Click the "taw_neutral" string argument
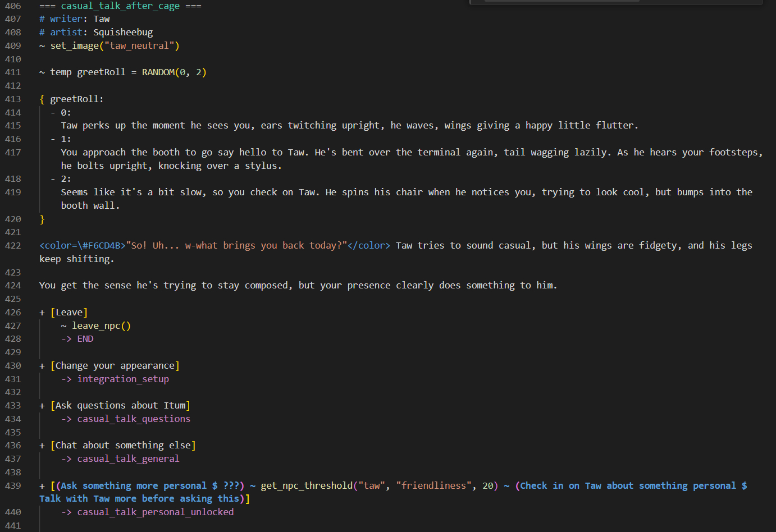 tap(139, 46)
